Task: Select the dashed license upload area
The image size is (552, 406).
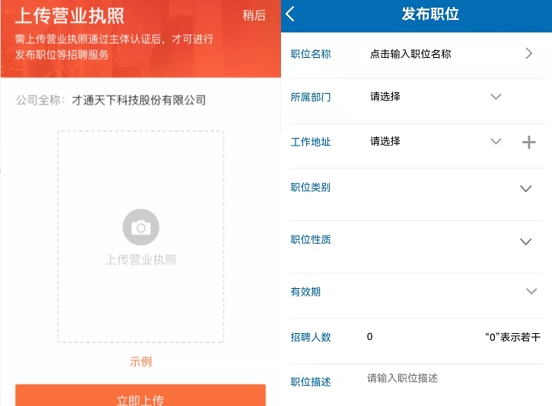Action: point(141,236)
